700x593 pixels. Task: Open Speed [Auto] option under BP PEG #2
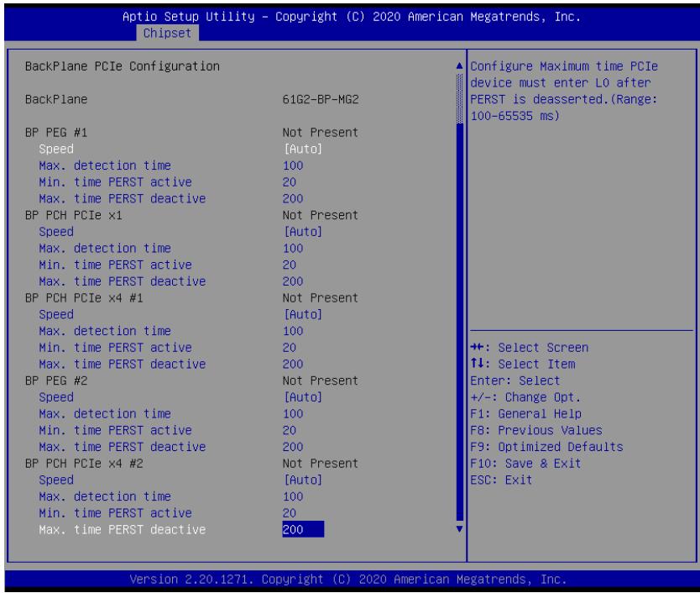(180, 396)
